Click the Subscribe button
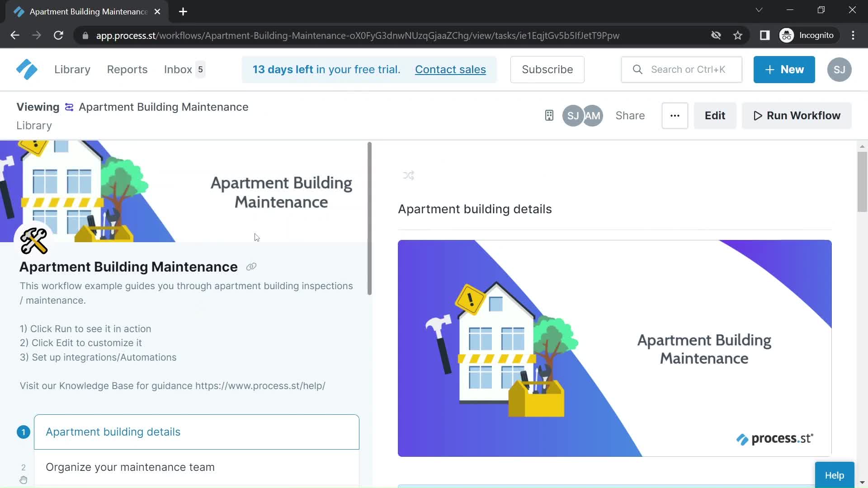The height and width of the screenshot is (488, 868). pyautogui.click(x=547, y=70)
